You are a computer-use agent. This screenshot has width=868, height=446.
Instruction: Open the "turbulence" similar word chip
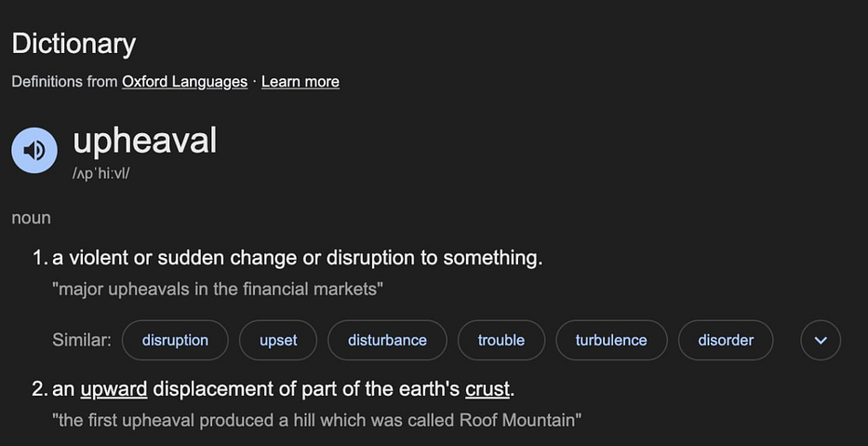pos(611,340)
